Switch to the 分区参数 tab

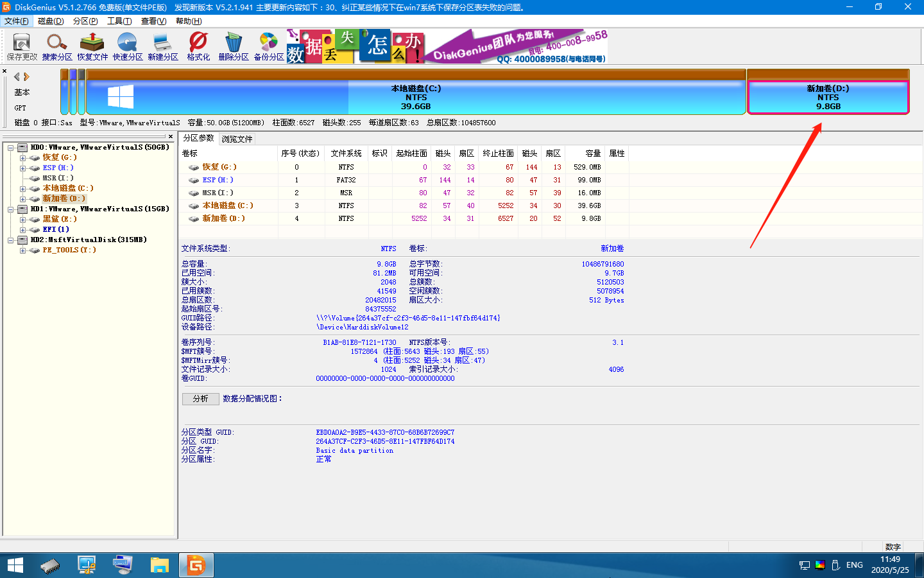[x=198, y=138]
